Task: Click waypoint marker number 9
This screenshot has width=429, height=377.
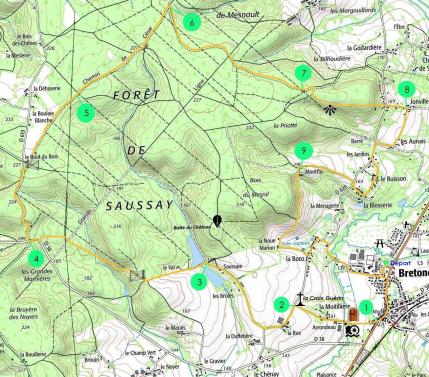Action: (x=303, y=151)
